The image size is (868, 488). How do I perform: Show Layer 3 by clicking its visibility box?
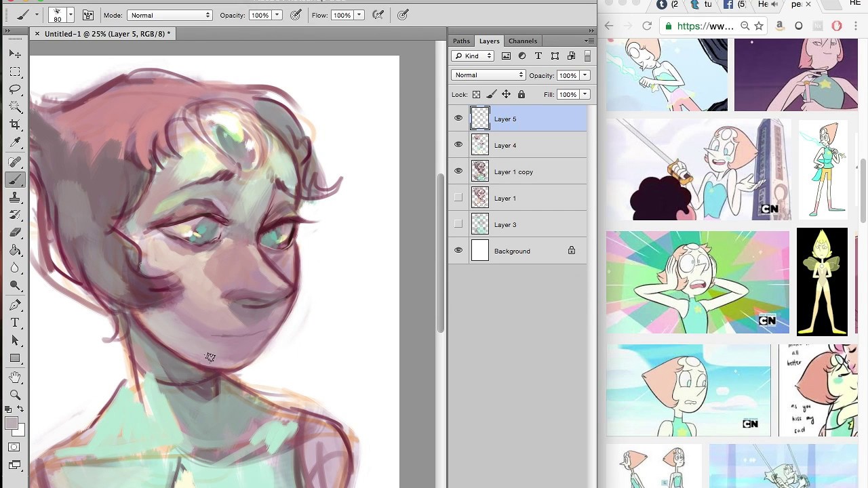pos(458,224)
